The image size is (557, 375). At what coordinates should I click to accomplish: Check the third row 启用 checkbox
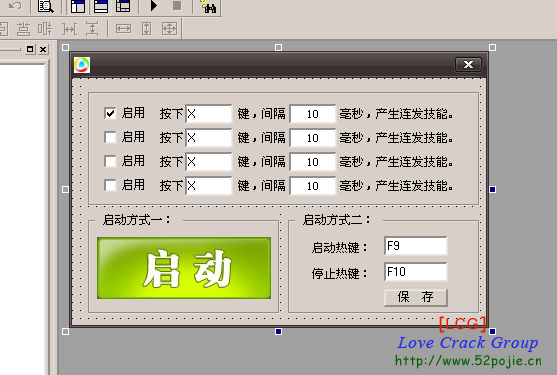coord(110,161)
